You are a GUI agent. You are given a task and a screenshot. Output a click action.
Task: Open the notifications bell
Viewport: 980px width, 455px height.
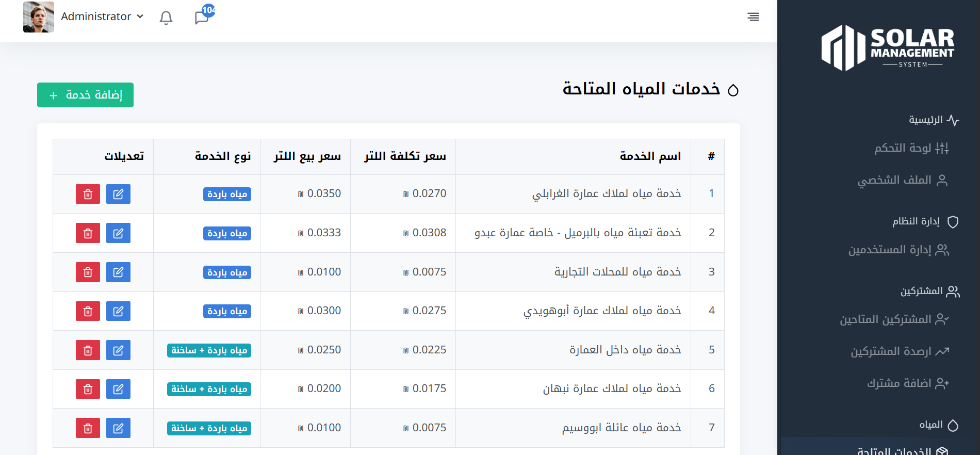point(166,18)
